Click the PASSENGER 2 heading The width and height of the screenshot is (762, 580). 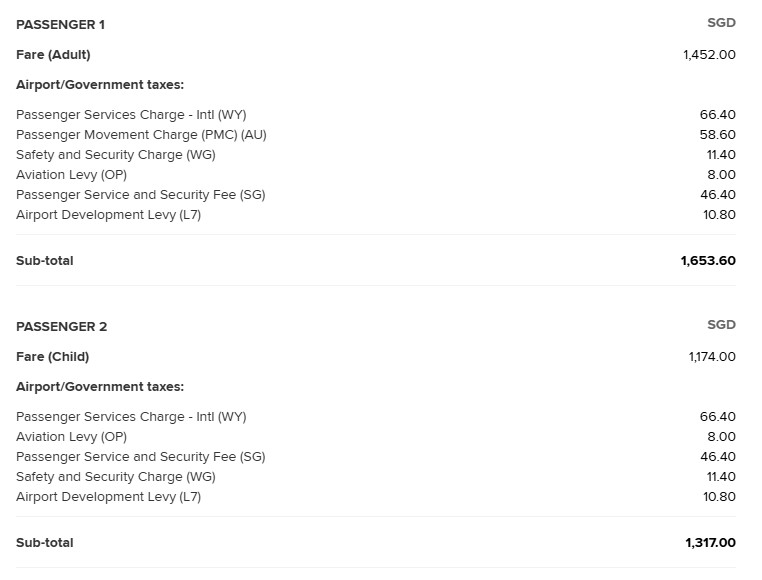[x=61, y=326]
